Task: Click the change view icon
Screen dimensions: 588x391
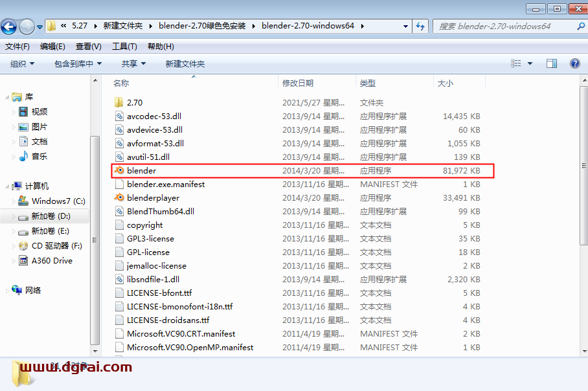Action: 516,63
